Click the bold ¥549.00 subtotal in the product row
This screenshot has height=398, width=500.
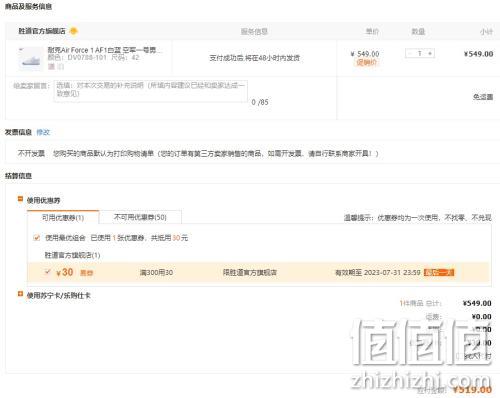coord(478,54)
